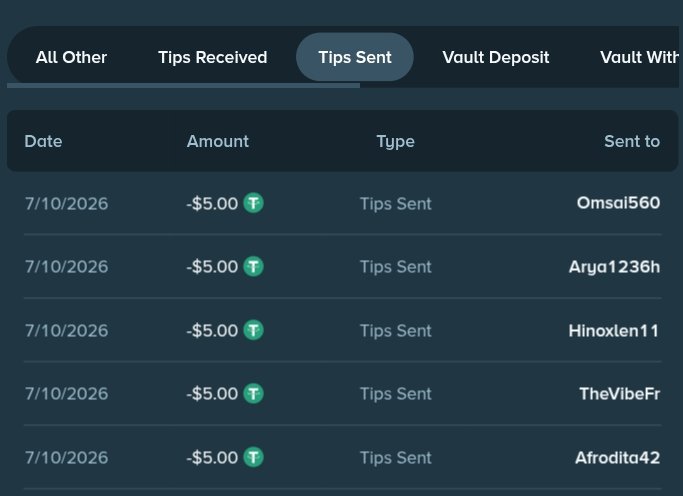This screenshot has width=683, height=496.
Task: Select the Tips Sent tab
Action: click(x=355, y=57)
